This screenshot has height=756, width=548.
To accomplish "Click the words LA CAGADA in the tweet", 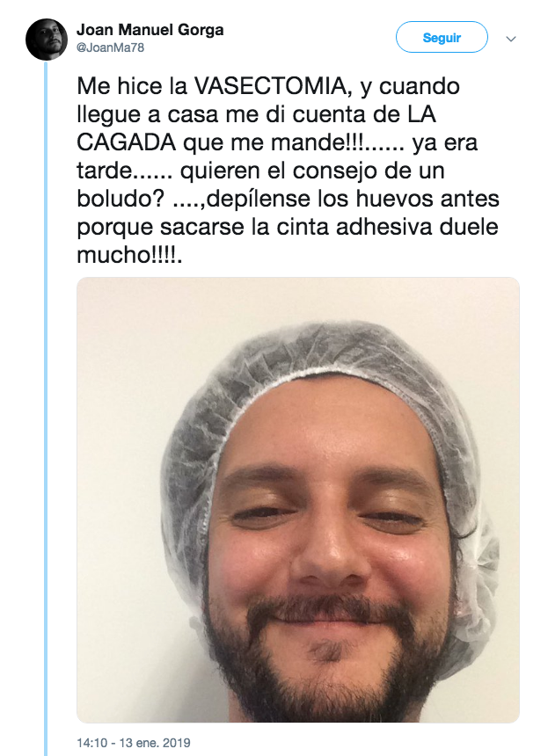I will [x=256, y=128].
